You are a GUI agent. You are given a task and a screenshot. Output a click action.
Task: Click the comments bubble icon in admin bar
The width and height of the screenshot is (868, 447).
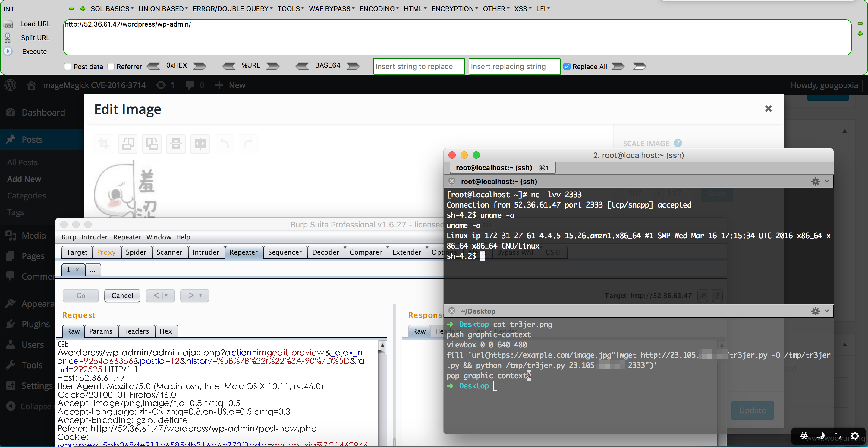190,85
